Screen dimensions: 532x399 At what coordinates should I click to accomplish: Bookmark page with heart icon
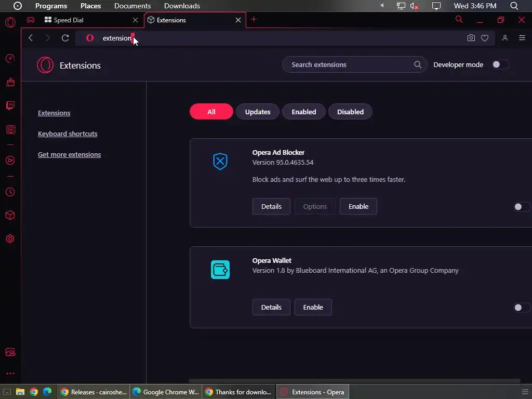[x=485, y=38]
